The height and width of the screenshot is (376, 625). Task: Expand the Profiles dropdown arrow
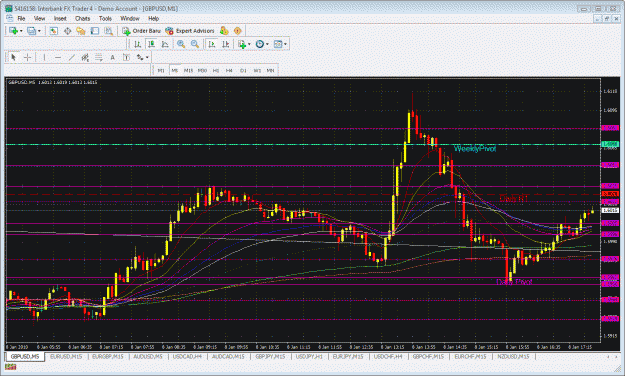39,31
